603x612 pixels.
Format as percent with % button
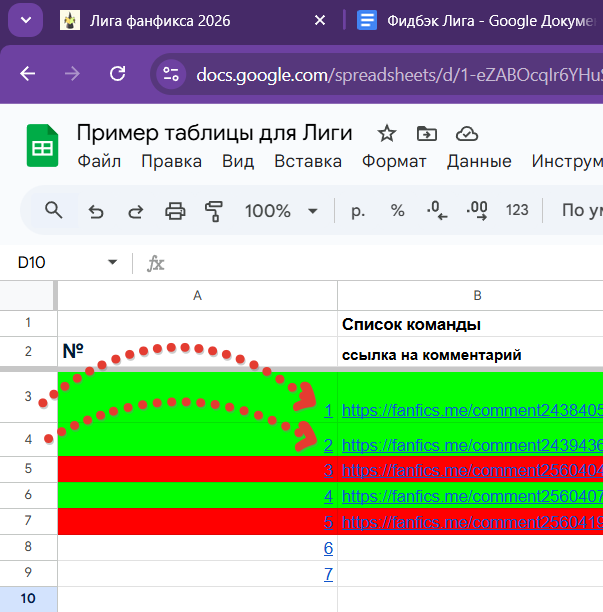pos(397,211)
